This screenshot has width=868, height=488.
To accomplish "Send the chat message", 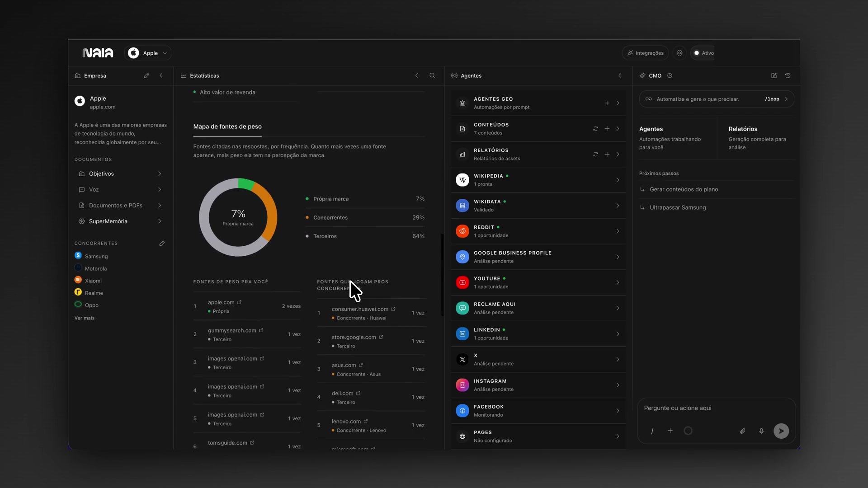I will [x=781, y=431].
